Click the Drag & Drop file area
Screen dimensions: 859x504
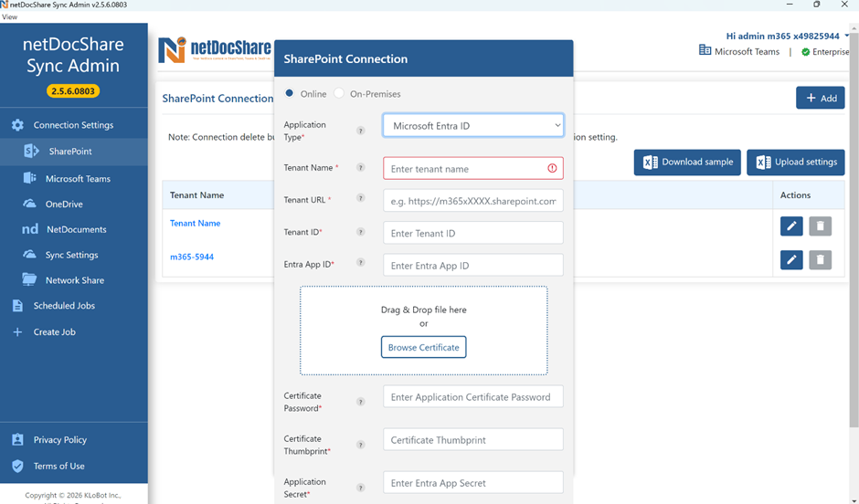click(x=423, y=331)
